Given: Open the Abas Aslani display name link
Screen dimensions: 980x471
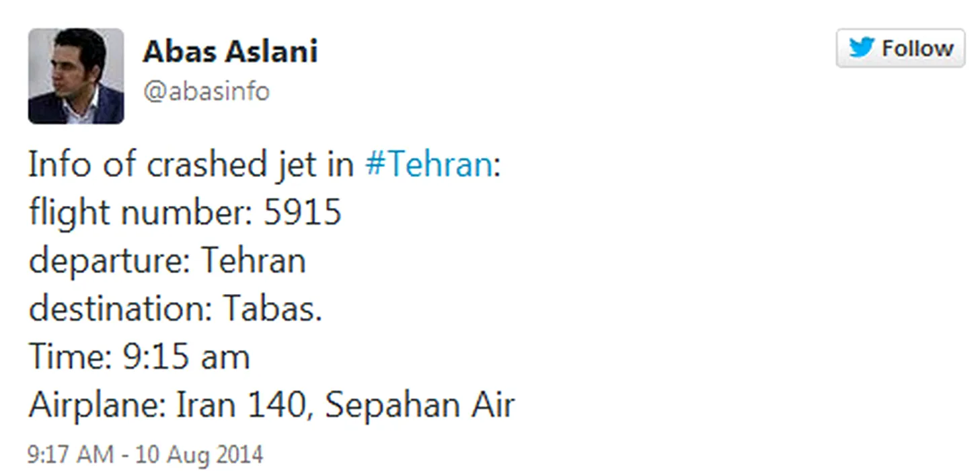Looking at the screenshot, I should (230, 51).
